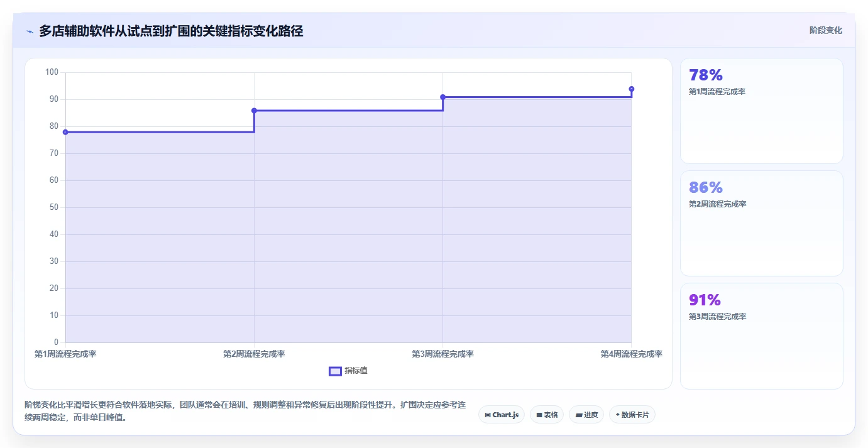Viewport: 868px width, 448px height.
Task: Click the description paragraph starting 阶梯变化
Action: click(245, 411)
